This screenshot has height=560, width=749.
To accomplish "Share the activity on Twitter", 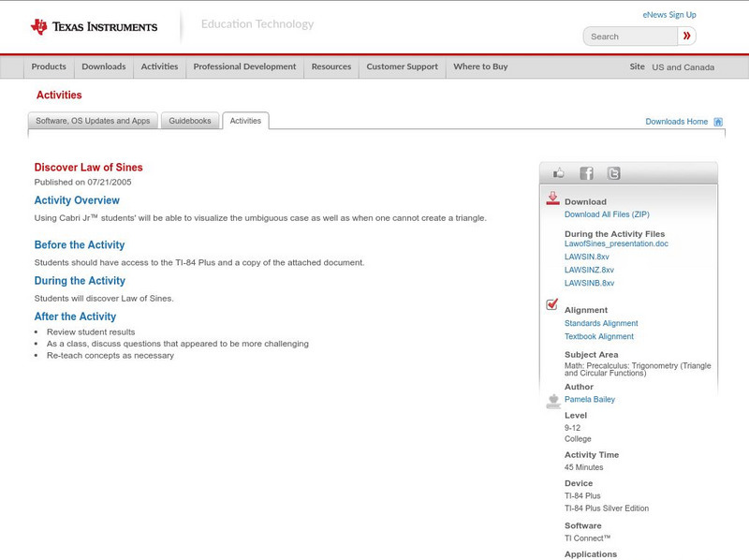I will [x=614, y=173].
